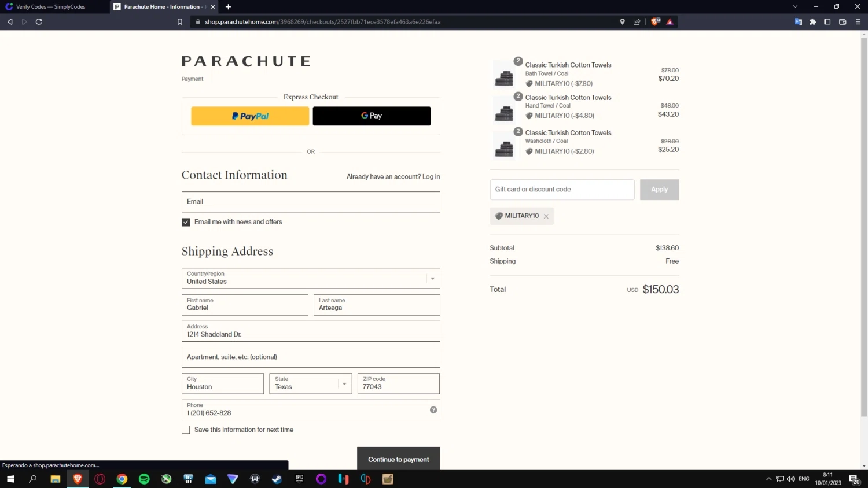Open the taskbar clock and date

(828, 479)
